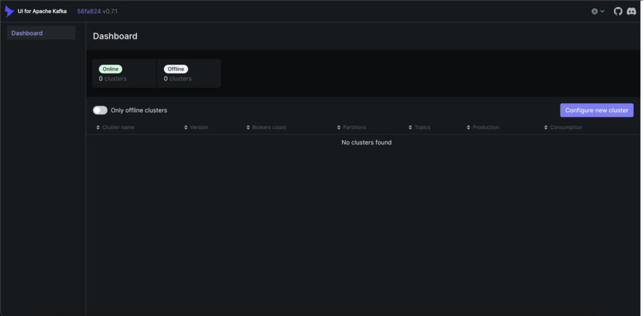Click Configure new cluster button
Image resolution: width=644 pixels, height=316 pixels.
click(596, 110)
